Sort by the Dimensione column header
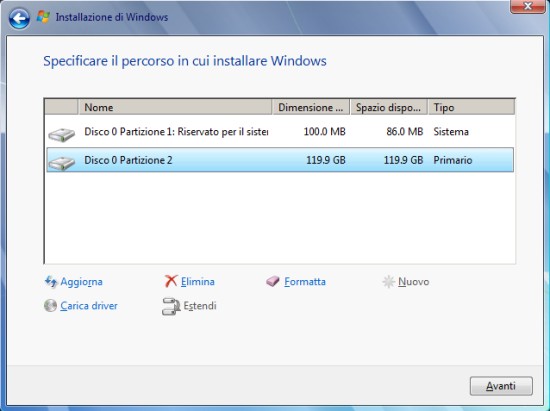The height and width of the screenshot is (411, 550). (x=311, y=107)
